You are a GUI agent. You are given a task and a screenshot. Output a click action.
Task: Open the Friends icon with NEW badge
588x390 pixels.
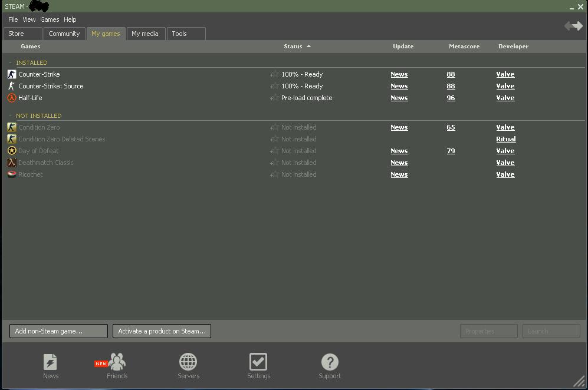tap(117, 362)
